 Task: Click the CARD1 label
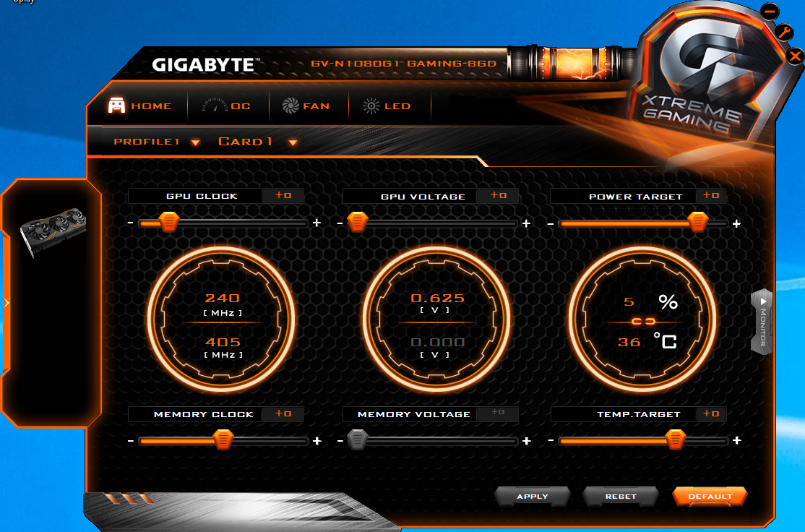pos(245,142)
